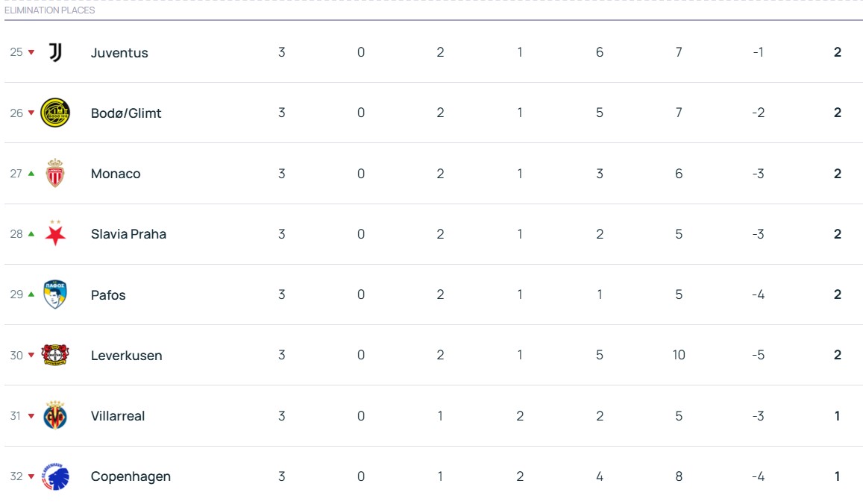The image size is (863, 504).
Task: Select the Pafos team name
Action: point(108,295)
